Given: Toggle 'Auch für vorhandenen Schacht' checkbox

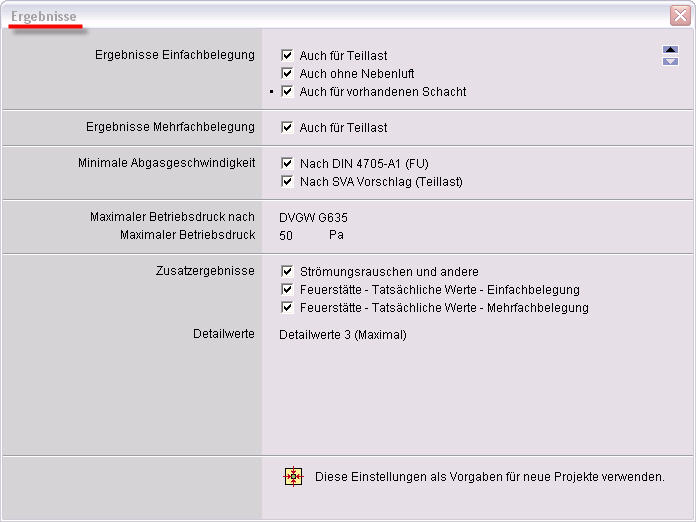Looking at the screenshot, I should click(x=288, y=92).
